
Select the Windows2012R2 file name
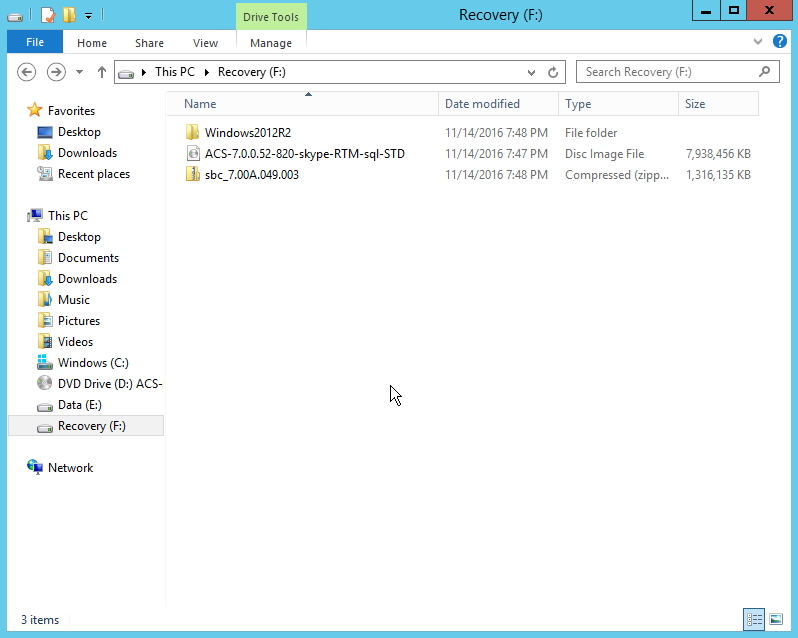[248, 133]
